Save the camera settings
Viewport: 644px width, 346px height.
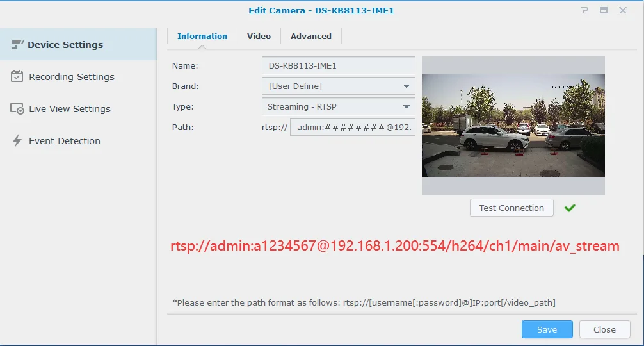click(x=547, y=329)
